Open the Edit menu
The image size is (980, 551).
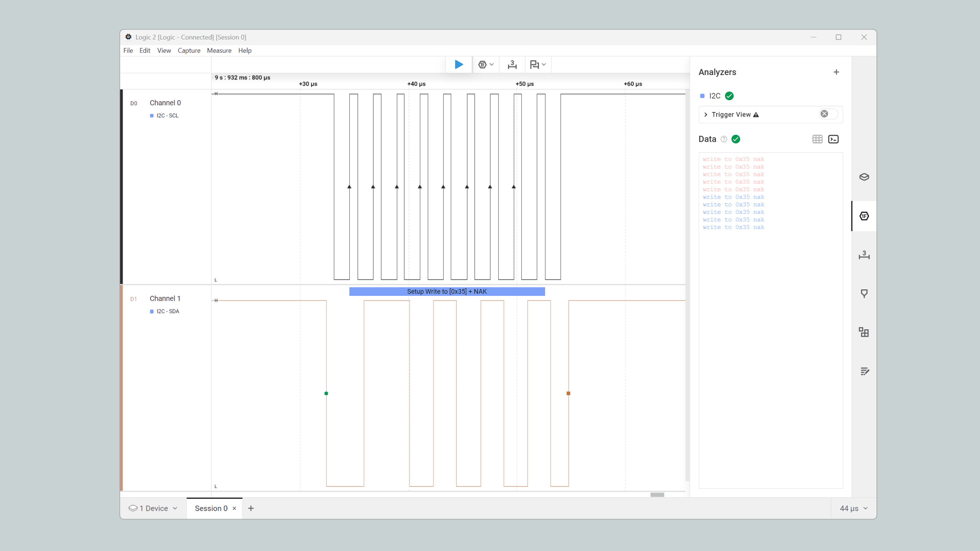tap(144, 51)
